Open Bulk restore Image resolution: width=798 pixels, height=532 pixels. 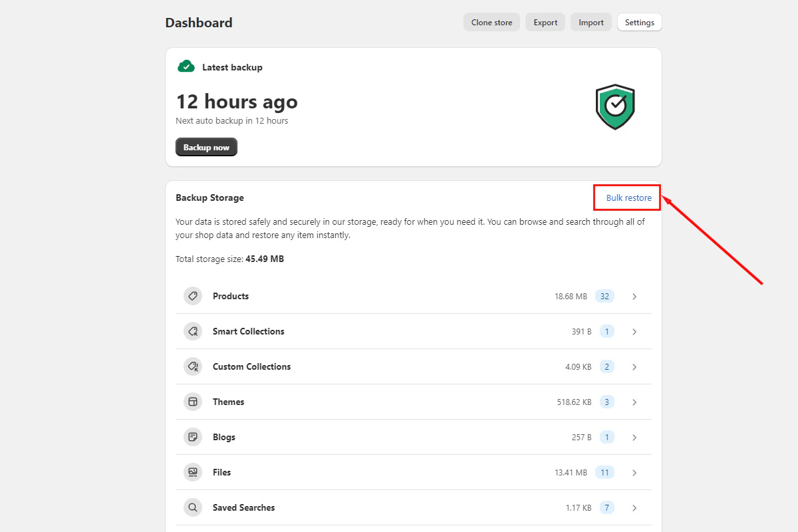coord(628,198)
